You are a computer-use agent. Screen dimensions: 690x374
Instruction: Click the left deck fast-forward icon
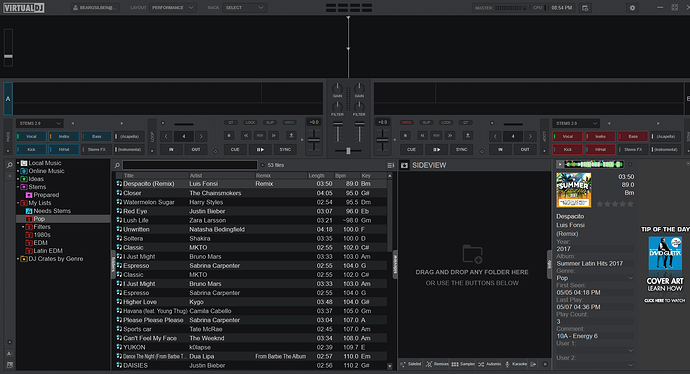pos(274,136)
